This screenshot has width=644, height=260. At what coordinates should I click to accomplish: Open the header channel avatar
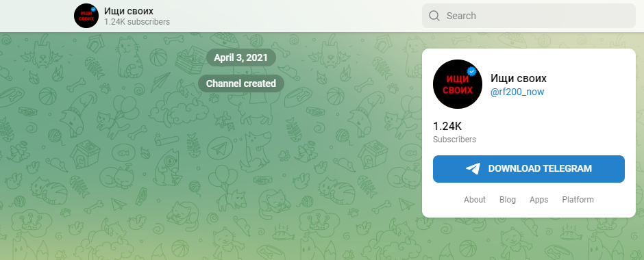click(86, 16)
